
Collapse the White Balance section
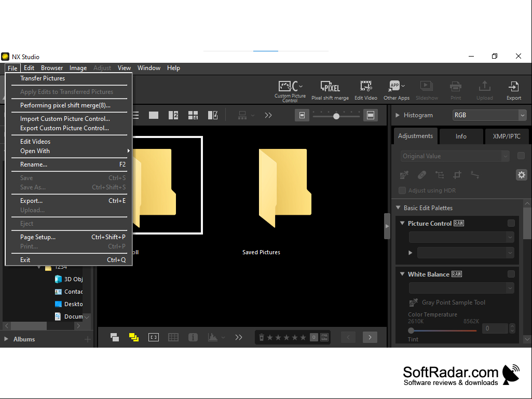point(402,274)
